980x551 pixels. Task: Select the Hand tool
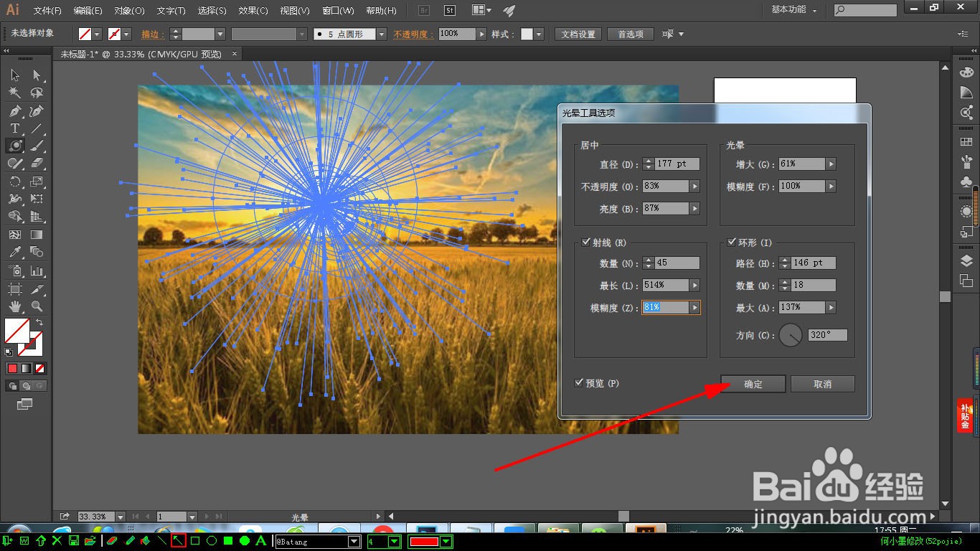15,306
